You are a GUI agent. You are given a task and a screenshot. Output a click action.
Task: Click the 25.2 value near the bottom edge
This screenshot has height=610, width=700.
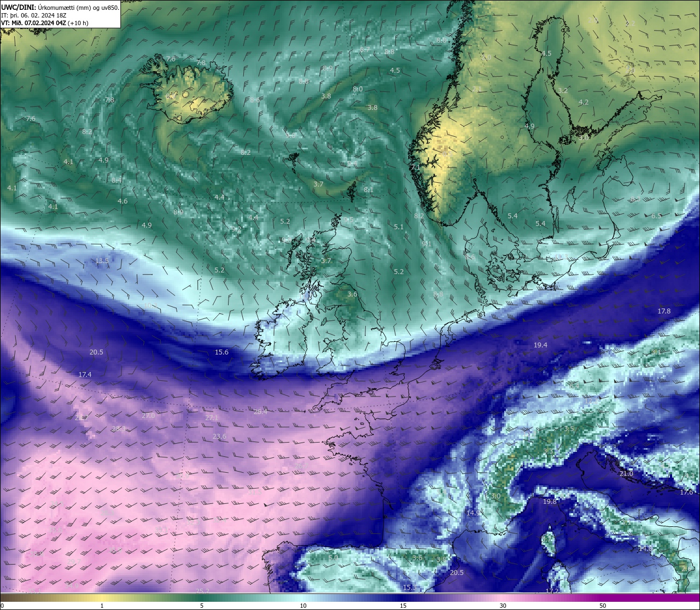pyautogui.click(x=202, y=591)
